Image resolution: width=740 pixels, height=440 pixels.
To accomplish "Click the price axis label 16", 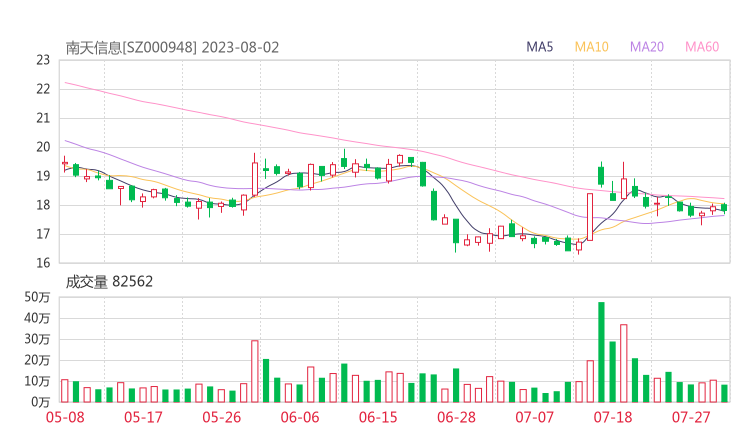I will [x=43, y=263].
